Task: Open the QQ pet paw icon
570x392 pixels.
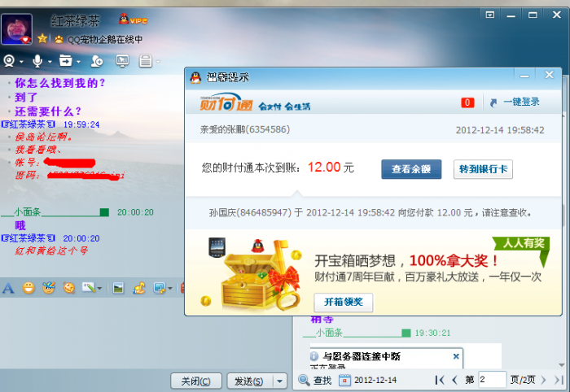Action: 59,39
